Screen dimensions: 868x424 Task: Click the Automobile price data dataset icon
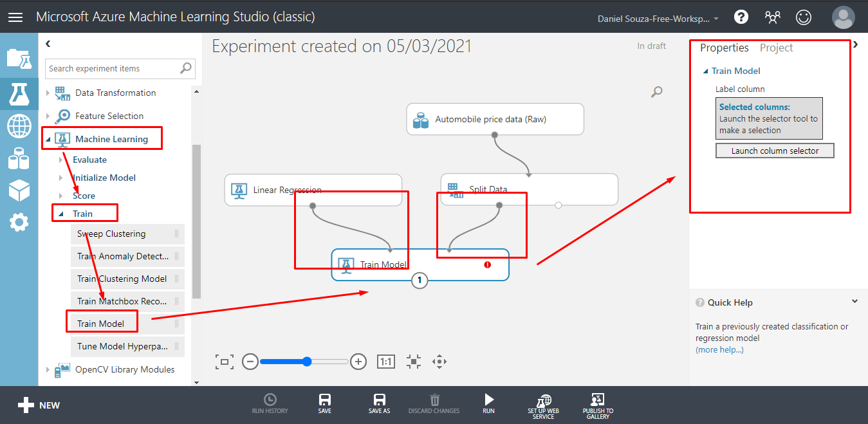click(421, 120)
